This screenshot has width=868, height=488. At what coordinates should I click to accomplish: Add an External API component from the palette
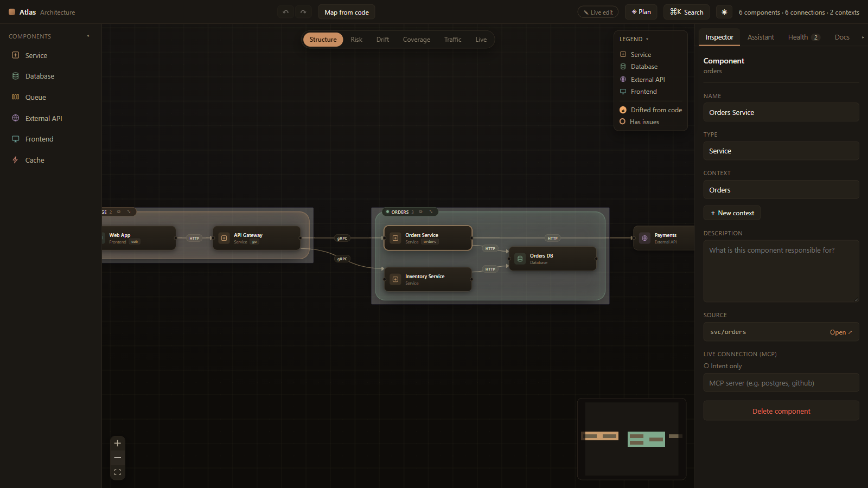pos(51,118)
